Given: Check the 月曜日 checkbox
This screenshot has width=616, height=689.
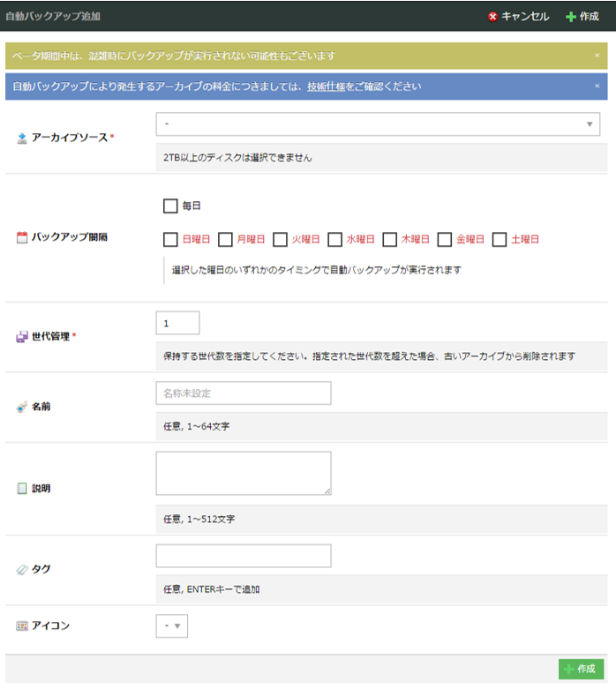Looking at the screenshot, I should 226,239.
